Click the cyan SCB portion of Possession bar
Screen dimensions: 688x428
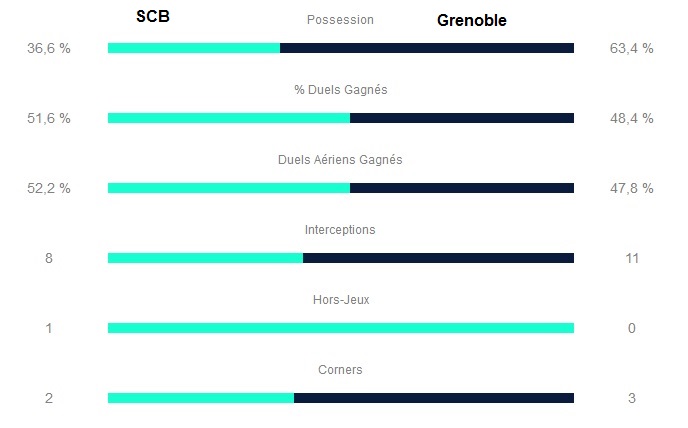tap(193, 48)
